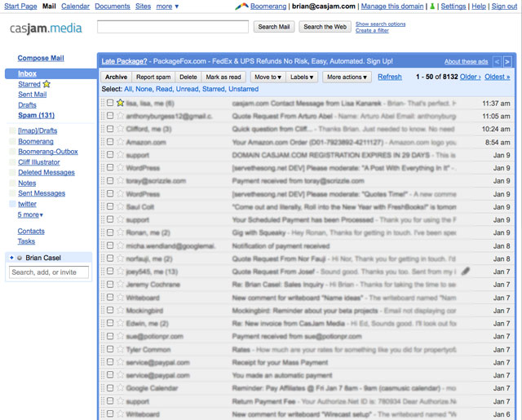This screenshot has width=522, height=420.
Task: Switch to the Documents app
Action: tap(113, 6)
